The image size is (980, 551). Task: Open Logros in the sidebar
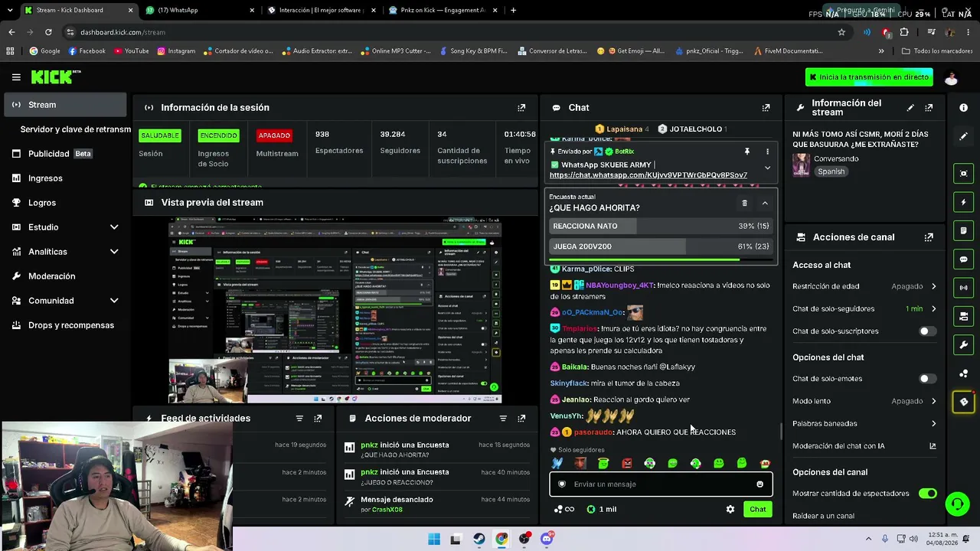pyautogui.click(x=66, y=203)
